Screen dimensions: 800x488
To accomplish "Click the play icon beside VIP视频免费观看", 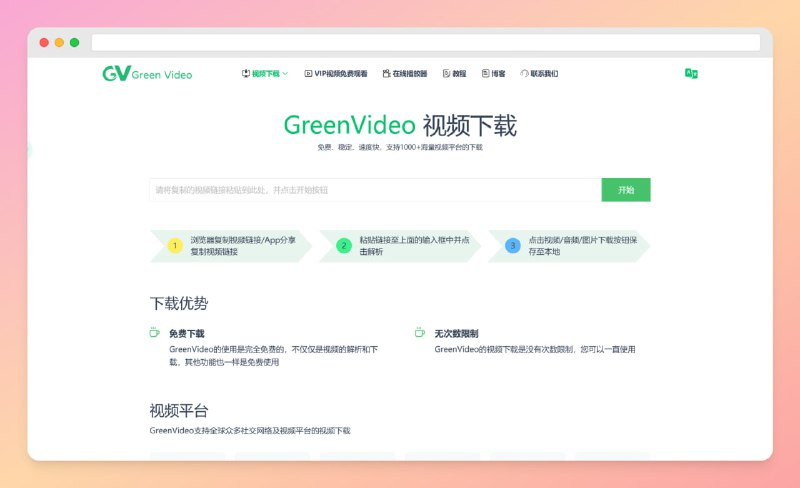I will pos(308,74).
